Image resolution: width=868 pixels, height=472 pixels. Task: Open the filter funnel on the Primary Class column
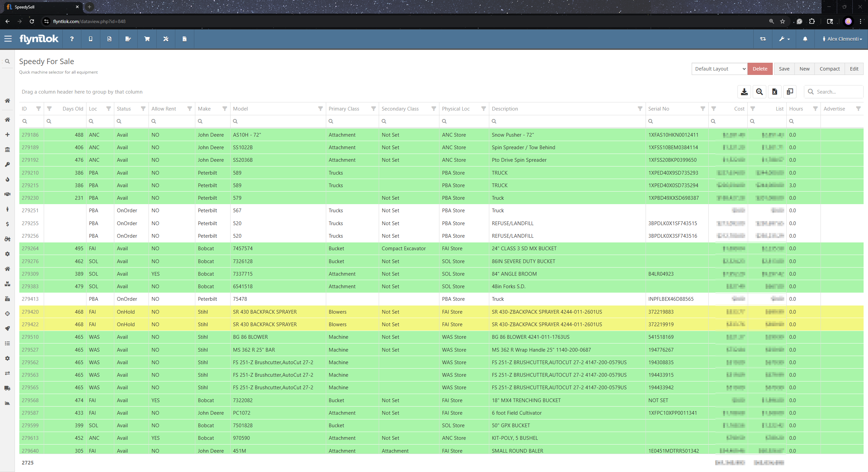373,109
